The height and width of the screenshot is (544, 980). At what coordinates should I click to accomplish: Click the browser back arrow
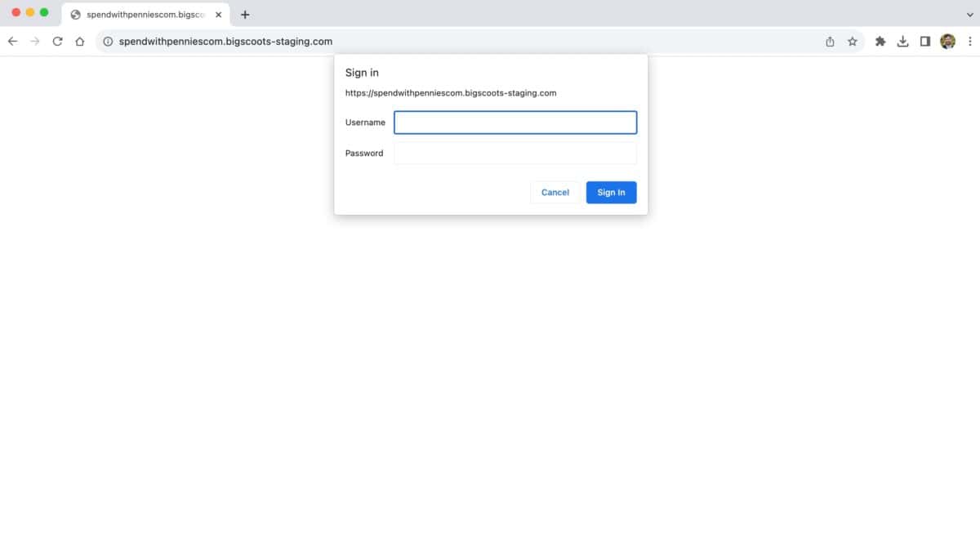pos(12,42)
